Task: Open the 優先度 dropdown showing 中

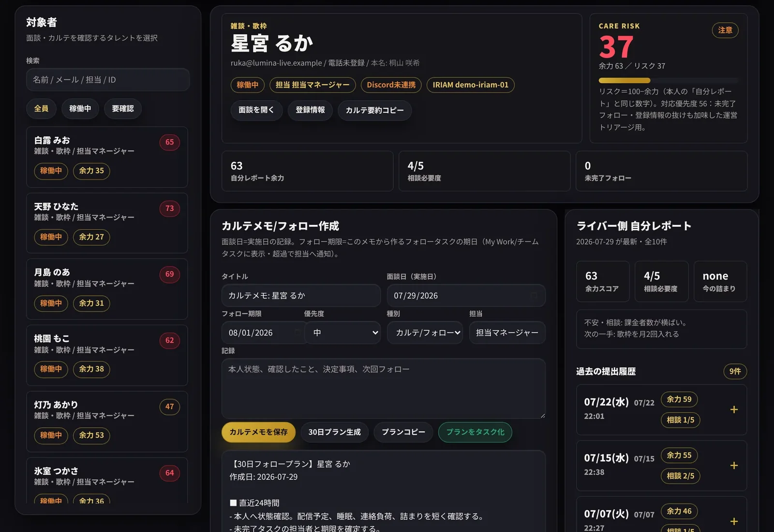Action: (x=343, y=333)
